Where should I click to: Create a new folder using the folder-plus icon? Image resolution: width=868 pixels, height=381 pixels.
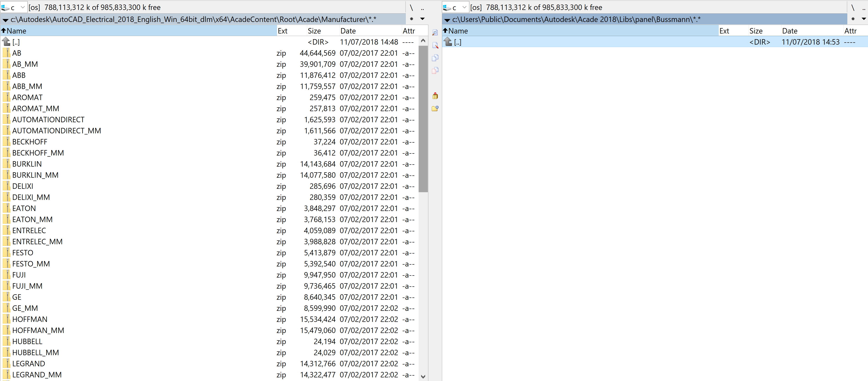[435, 108]
